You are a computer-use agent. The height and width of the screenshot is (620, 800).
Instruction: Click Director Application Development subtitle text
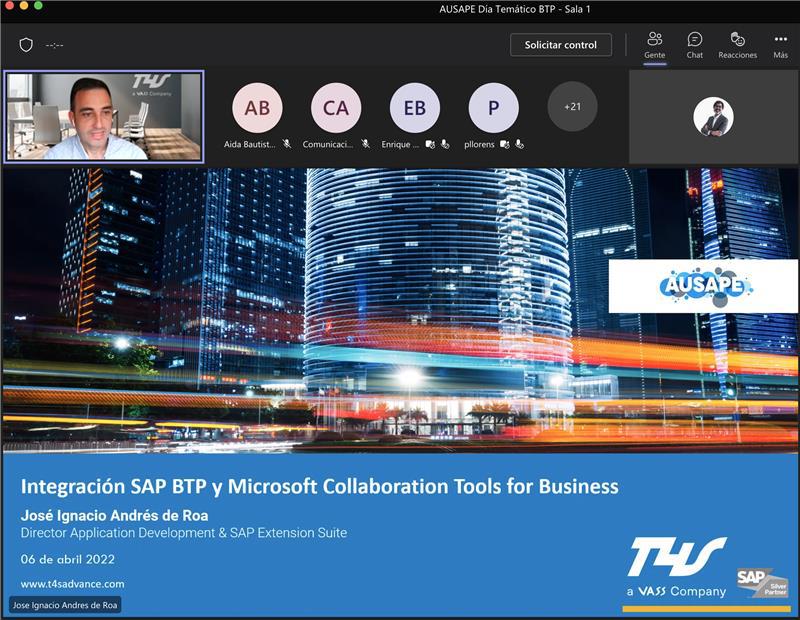point(184,533)
